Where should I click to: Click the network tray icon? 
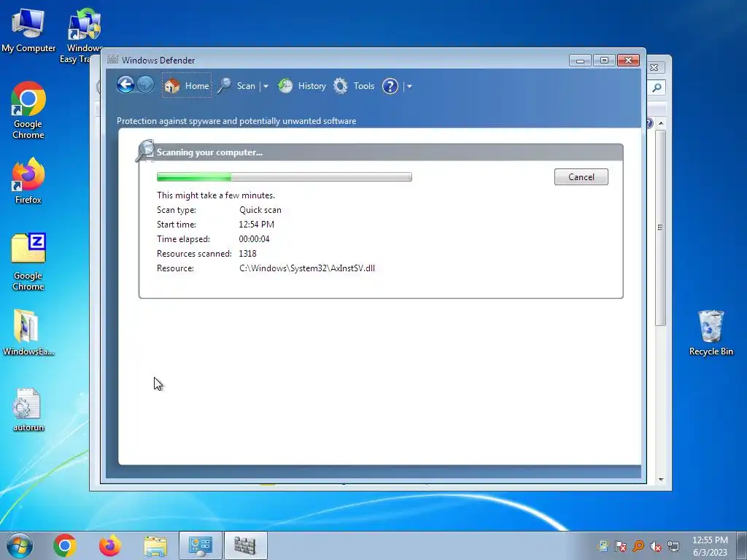tap(673, 546)
